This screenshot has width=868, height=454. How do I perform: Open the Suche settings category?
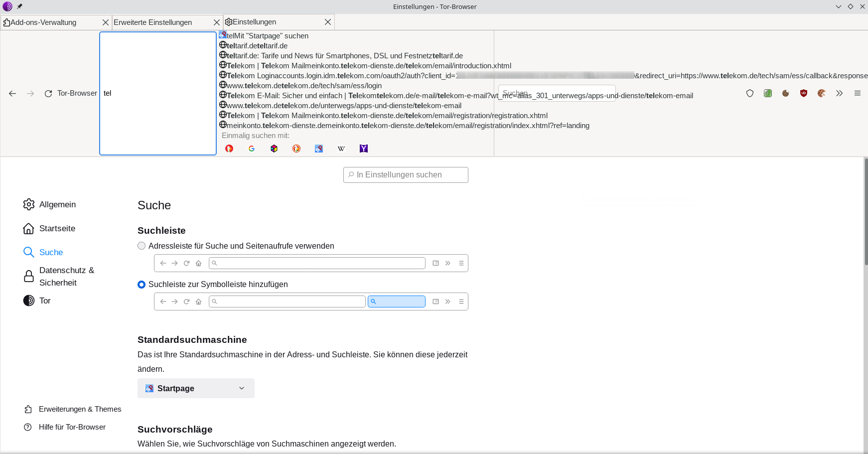coord(44,252)
